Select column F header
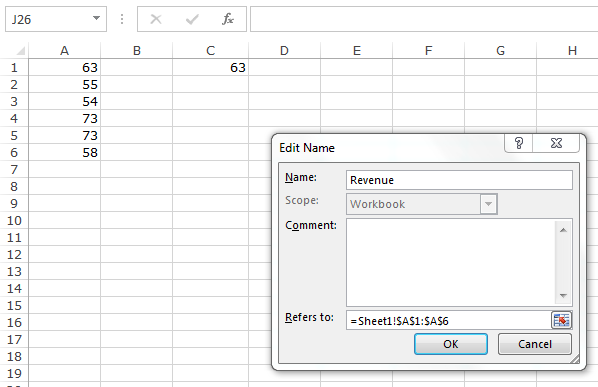Screen dimensions: 598x387 coord(429,51)
